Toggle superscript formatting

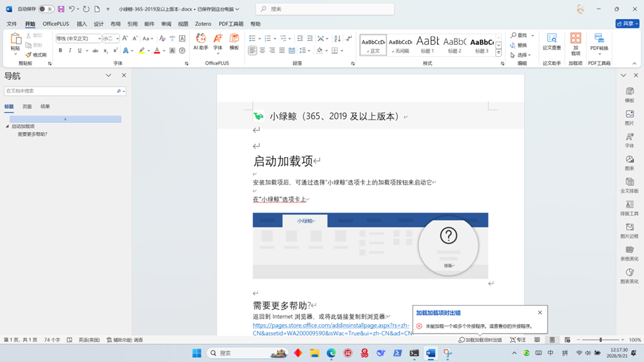coord(116,51)
